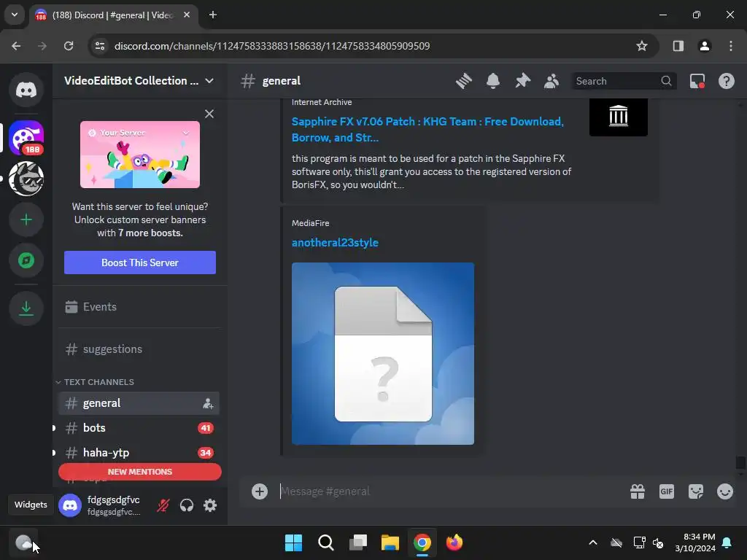
Task: Open the suggestions channel
Action: click(139, 349)
